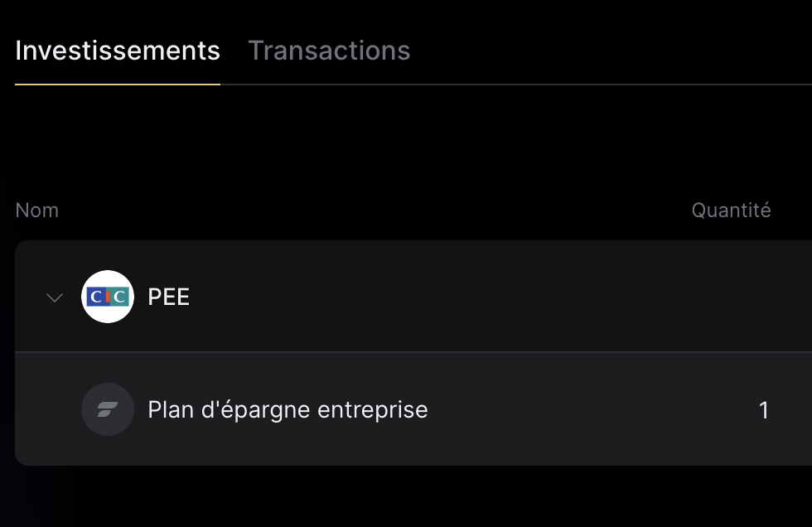The image size is (812, 527).
Task: Click the red I in the CIC logo
Action: (107, 297)
